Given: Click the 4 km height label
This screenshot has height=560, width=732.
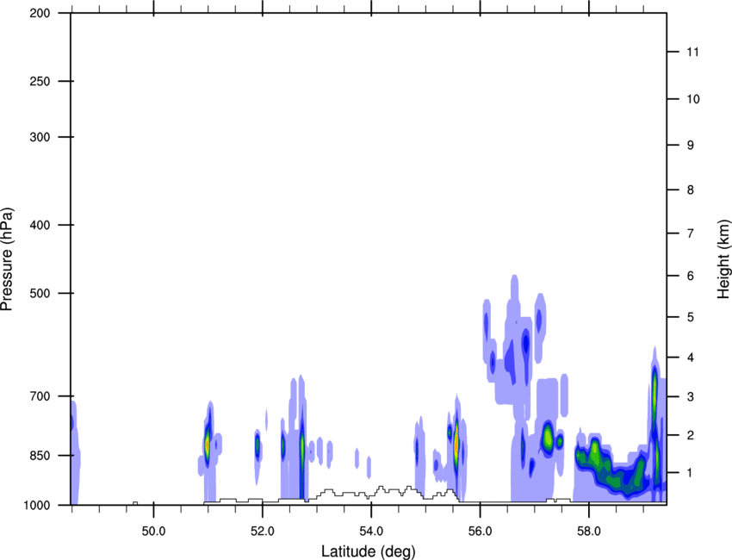Looking at the screenshot, I should coord(691,358).
